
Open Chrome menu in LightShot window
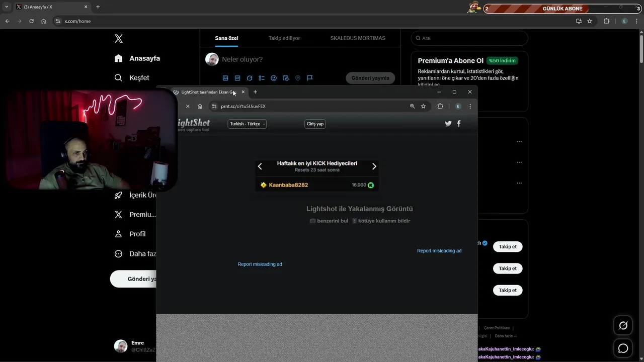pyautogui.click(x=470, y=106)
